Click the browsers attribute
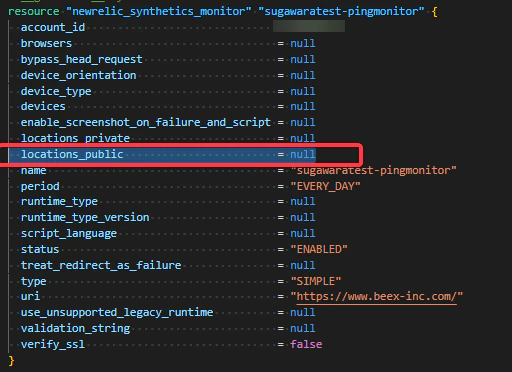Screen dimensions: 512x372 (x=46, y=43)
